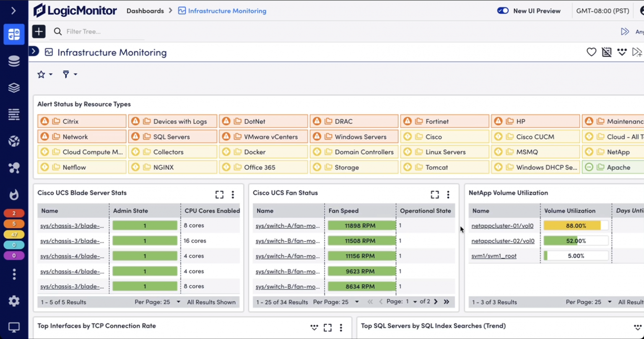Favorite the dashboard using the heart icon

pyautogui.click(x=591, y=52)
